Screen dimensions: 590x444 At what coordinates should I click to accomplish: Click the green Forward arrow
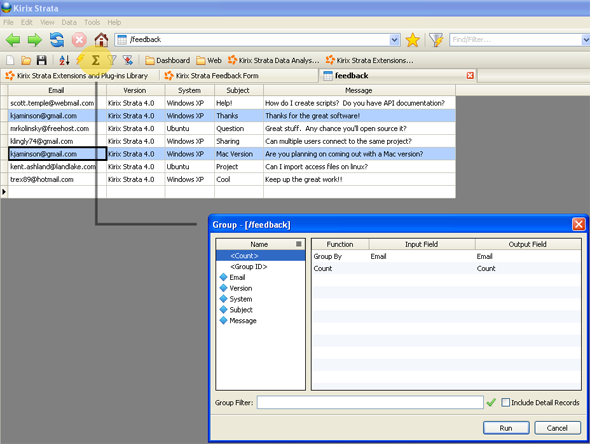point(35,40)
